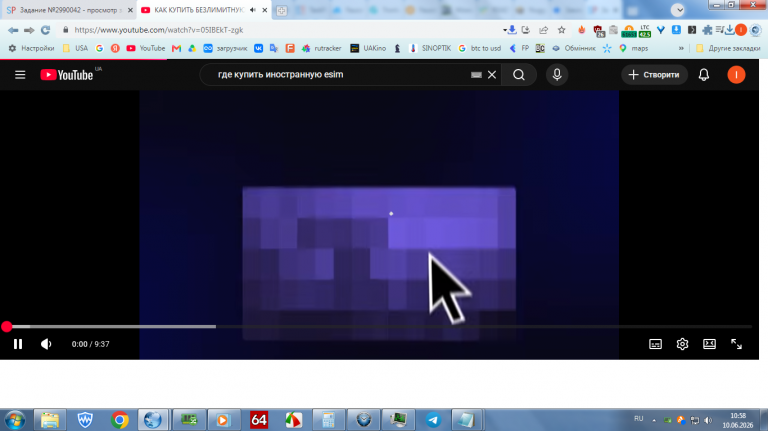This screenshot has width=768, height=431.
Task: Open system volume tray icon
Action: pos(708,420)
